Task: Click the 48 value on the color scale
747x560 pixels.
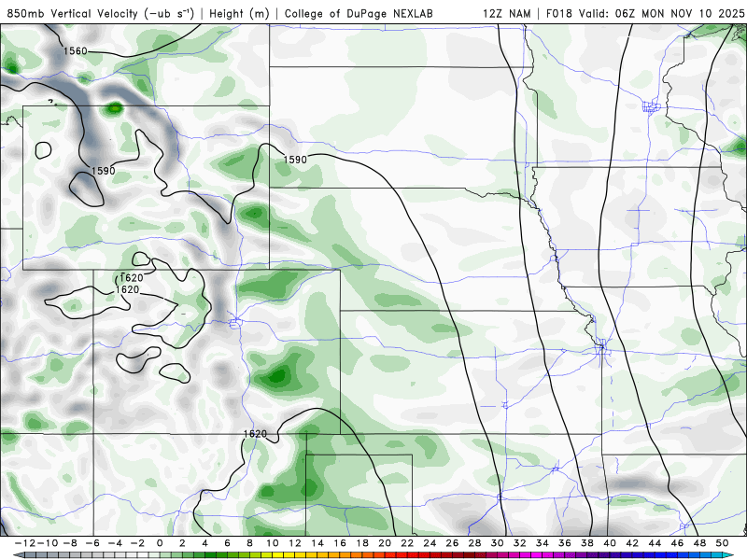Action: 700,543
